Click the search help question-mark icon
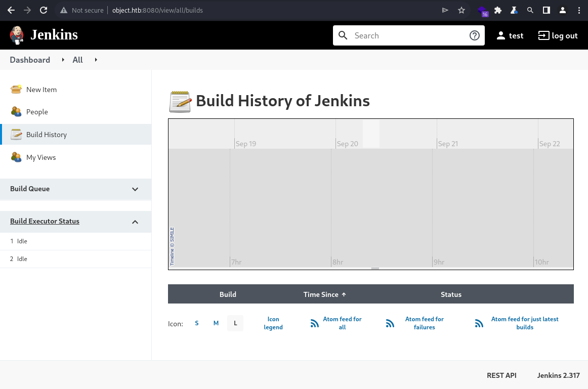Image resolution: width=588 pixels, height=389 pixels. [474, 35]
